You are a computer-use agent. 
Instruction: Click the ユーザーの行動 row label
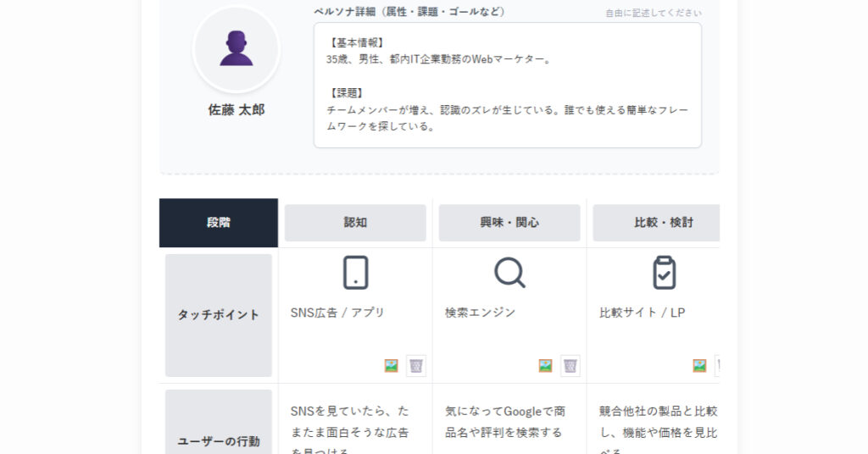219,441
